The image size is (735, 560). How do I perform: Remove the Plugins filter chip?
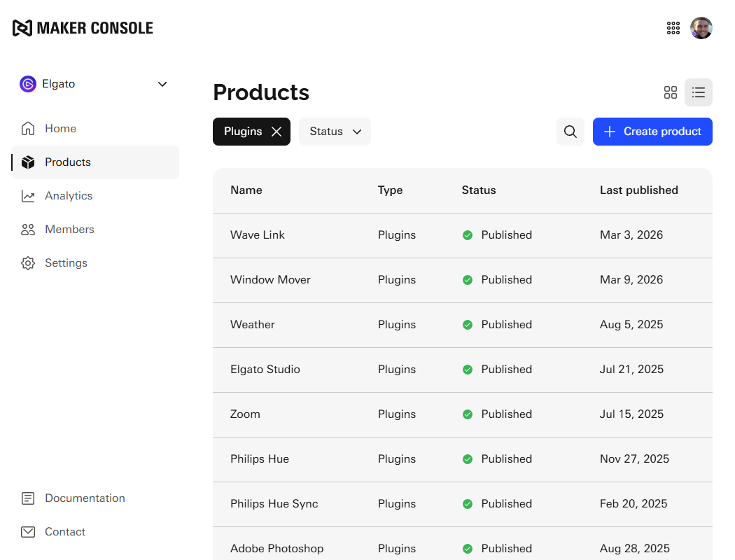(x=276, y=132)
